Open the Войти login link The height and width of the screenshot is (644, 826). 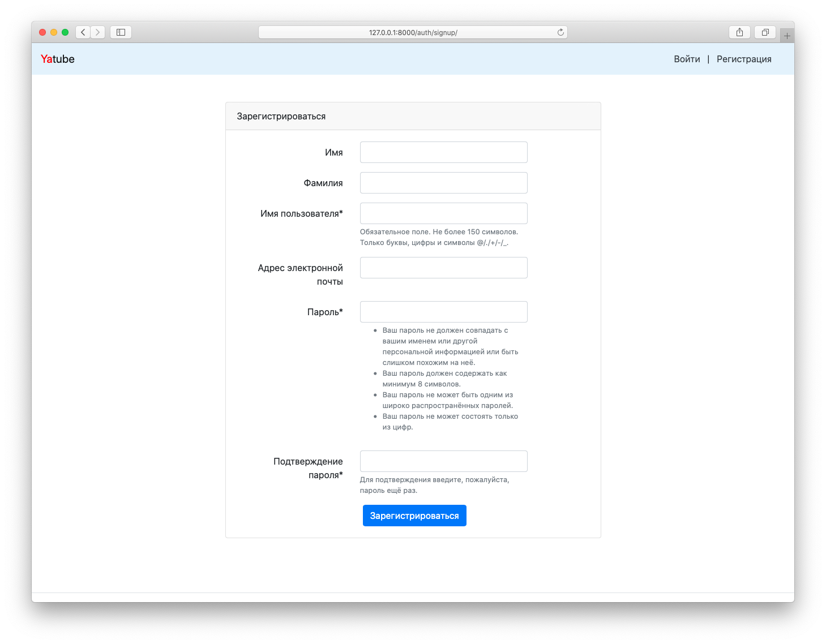pyautogui.click(x=687, y=59)
